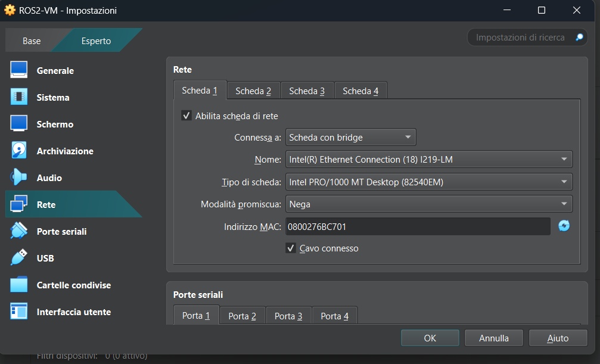Screen dimensions: 600x364
Task: Select the Porta 3 tab
Action: [x=288, y=316]
